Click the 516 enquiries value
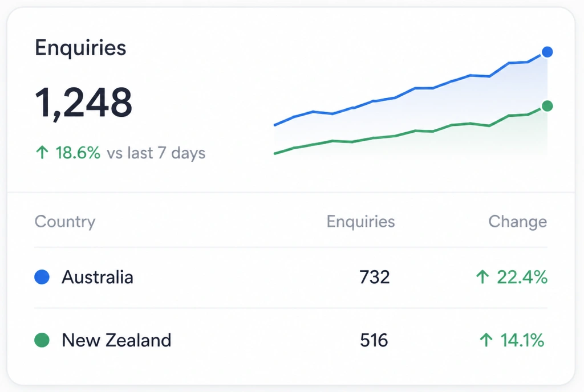 pyautogui.click(x=374, y=340)
